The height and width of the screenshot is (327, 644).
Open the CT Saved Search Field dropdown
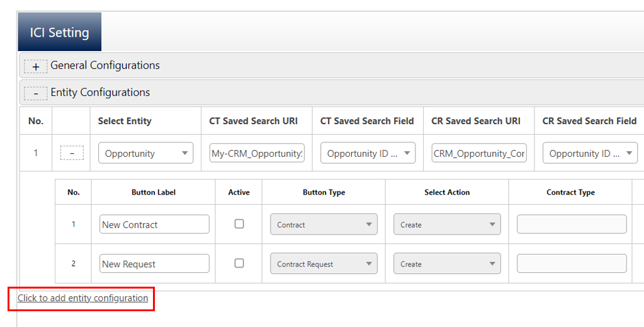pos(368,153)
